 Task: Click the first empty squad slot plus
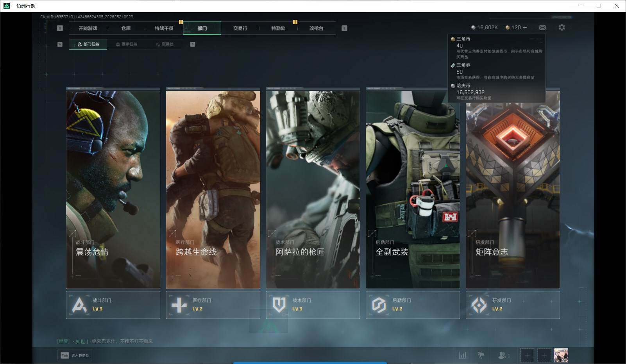pos(527,355)
